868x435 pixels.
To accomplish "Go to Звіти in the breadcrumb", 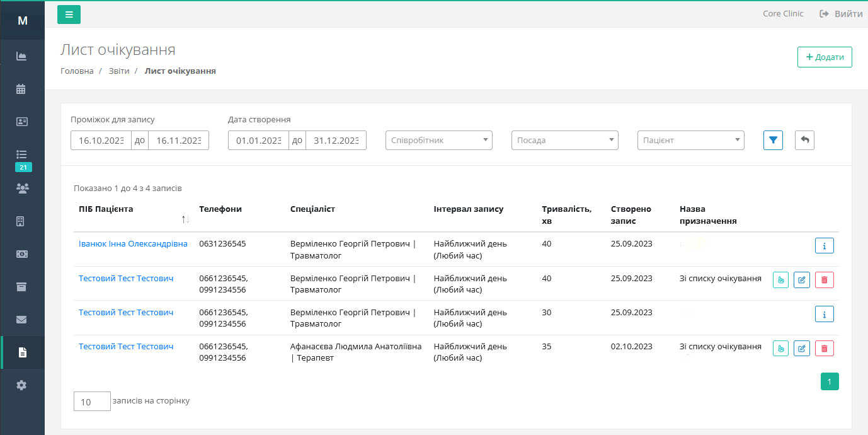I will 118,71.
